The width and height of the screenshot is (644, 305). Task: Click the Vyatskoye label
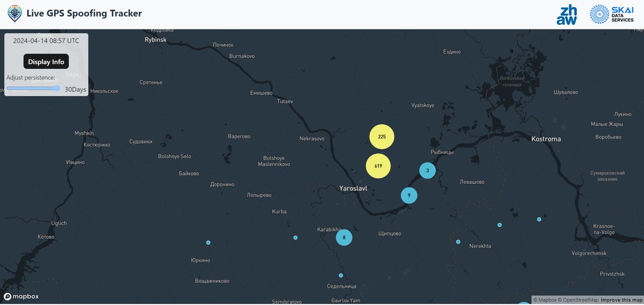coord(423,105)
